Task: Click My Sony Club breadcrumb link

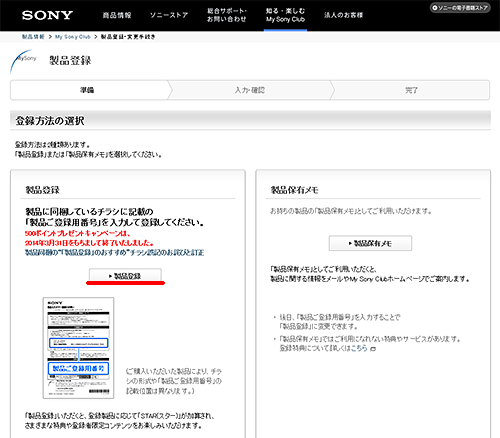Action: (x=73, y=37)
